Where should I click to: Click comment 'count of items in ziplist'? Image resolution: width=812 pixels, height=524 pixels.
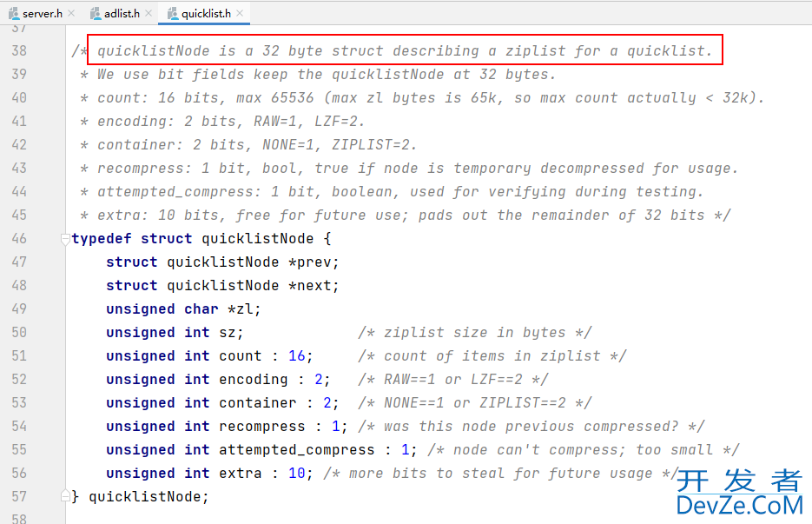(492, 355)
